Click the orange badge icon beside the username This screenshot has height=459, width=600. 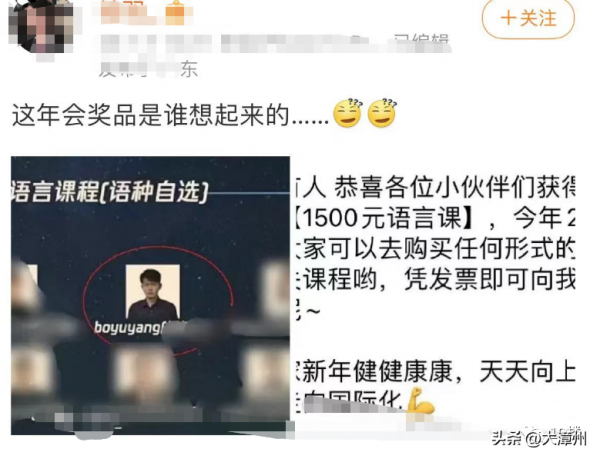pyautogui.click(x=175, y=13)
